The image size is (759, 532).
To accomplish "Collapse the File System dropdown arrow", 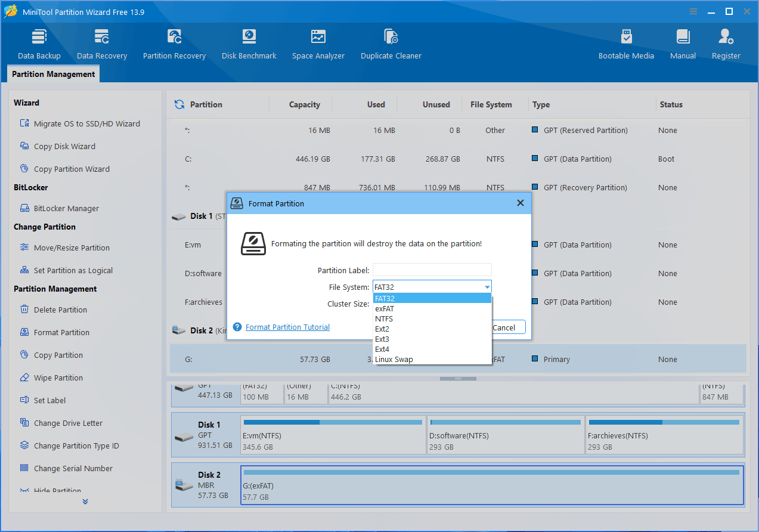I will coord(487,287).
